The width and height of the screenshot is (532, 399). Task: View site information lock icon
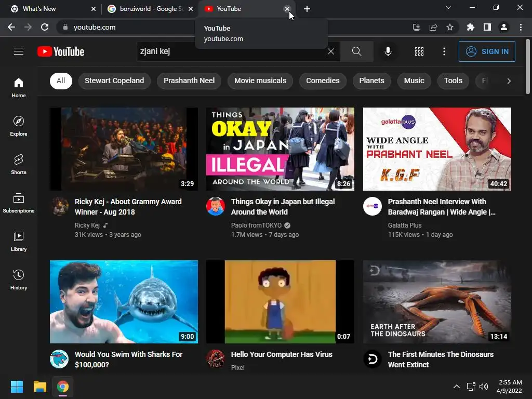click(65, 27)
